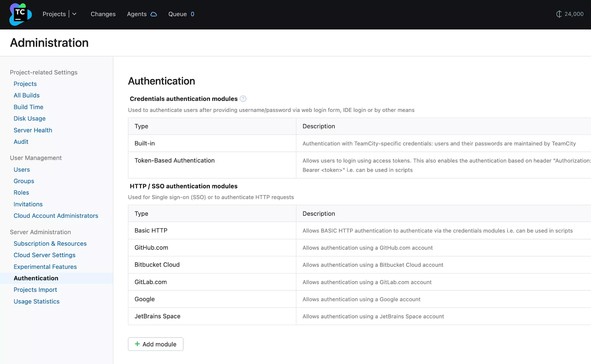Click the Basic HTTP description text
The width and height of the screenshot is (591, 364).
click(438, 231)
